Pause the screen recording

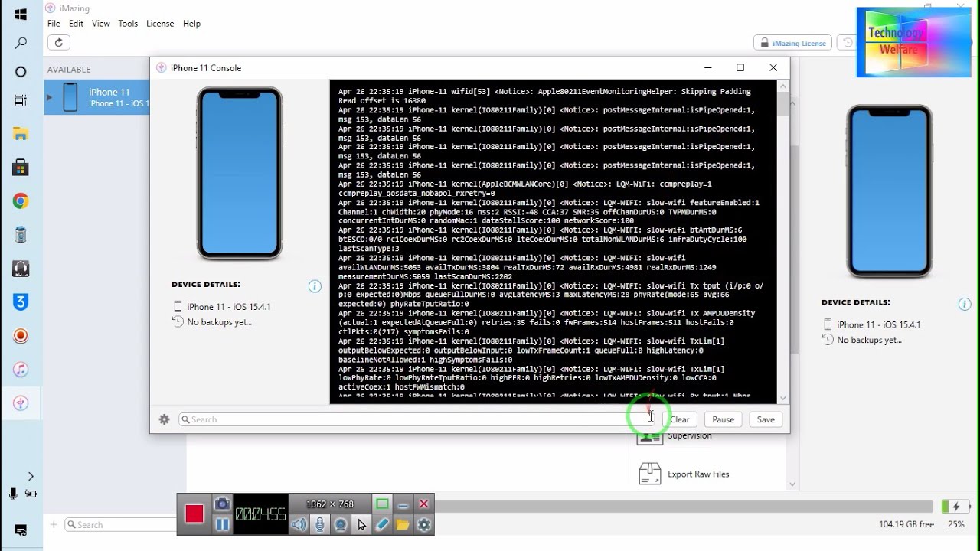(222, 524)
